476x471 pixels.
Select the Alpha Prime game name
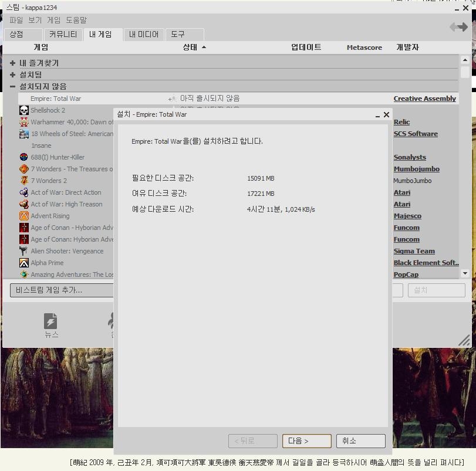coord(47,263)
